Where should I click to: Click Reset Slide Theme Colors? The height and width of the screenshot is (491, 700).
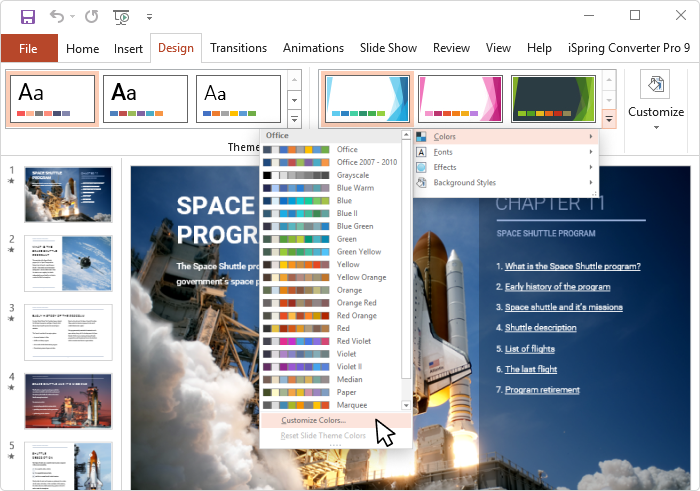coord(335,435)
